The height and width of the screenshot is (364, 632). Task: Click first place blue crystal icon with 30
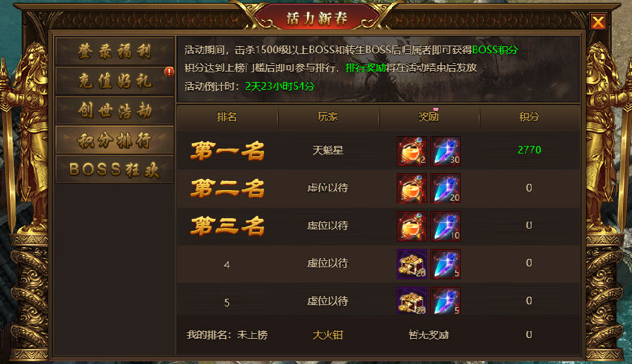tap(445, 151)
